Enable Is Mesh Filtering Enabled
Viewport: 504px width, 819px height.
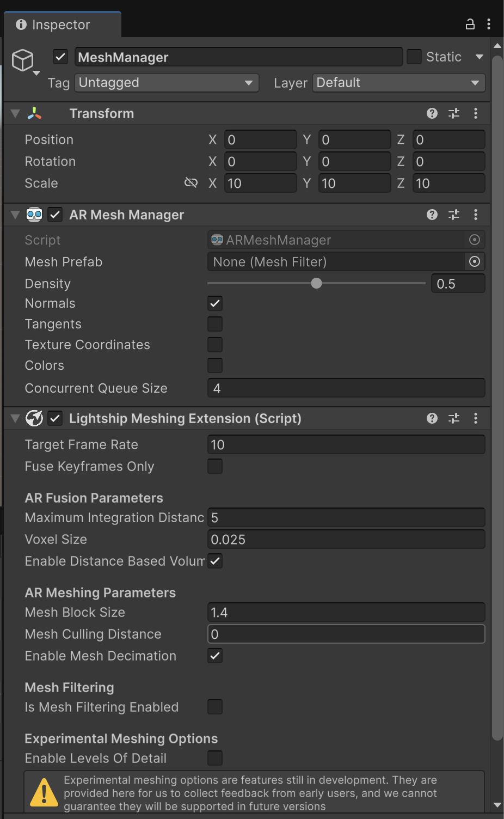(x=214, y=707)
